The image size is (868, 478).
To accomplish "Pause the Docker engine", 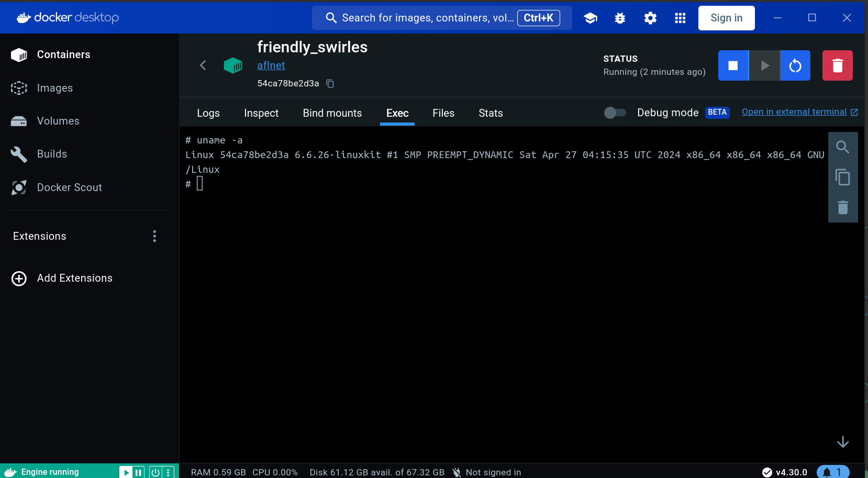I will point(138,472).
